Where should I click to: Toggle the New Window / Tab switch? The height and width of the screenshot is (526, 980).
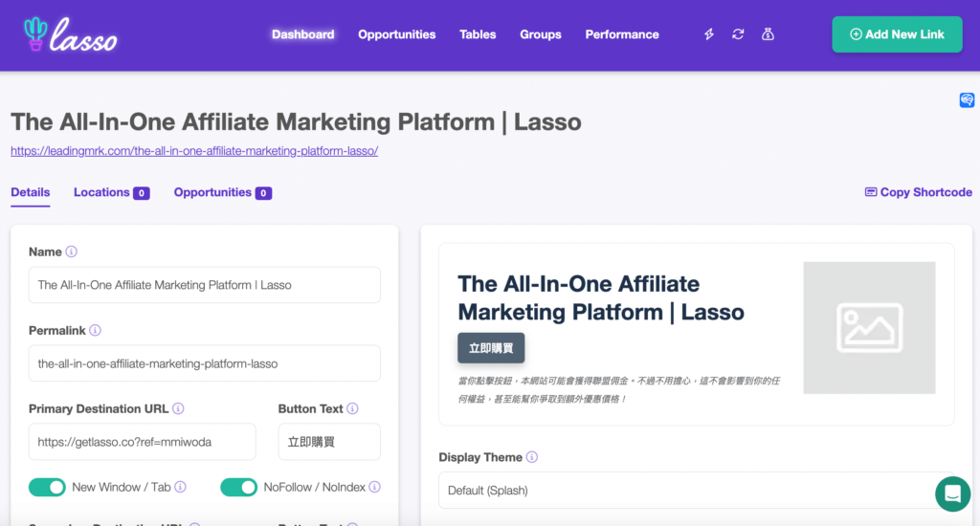pos(47,488)
